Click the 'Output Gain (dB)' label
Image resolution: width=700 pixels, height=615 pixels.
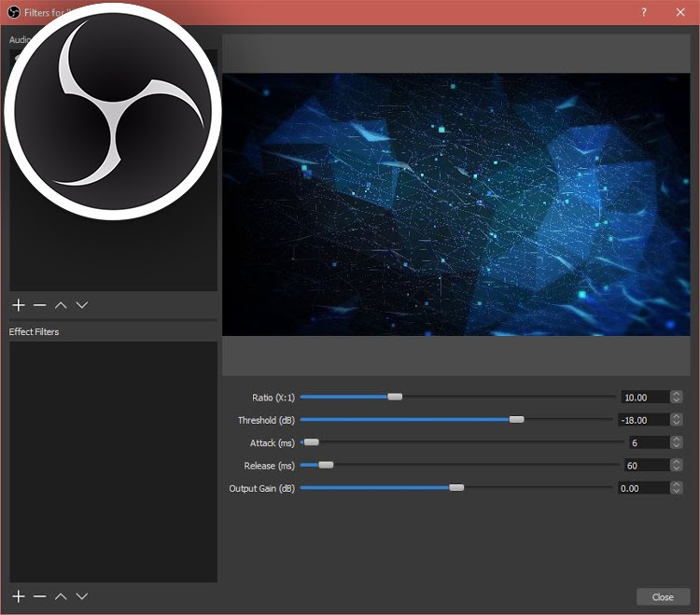point(262,488)
